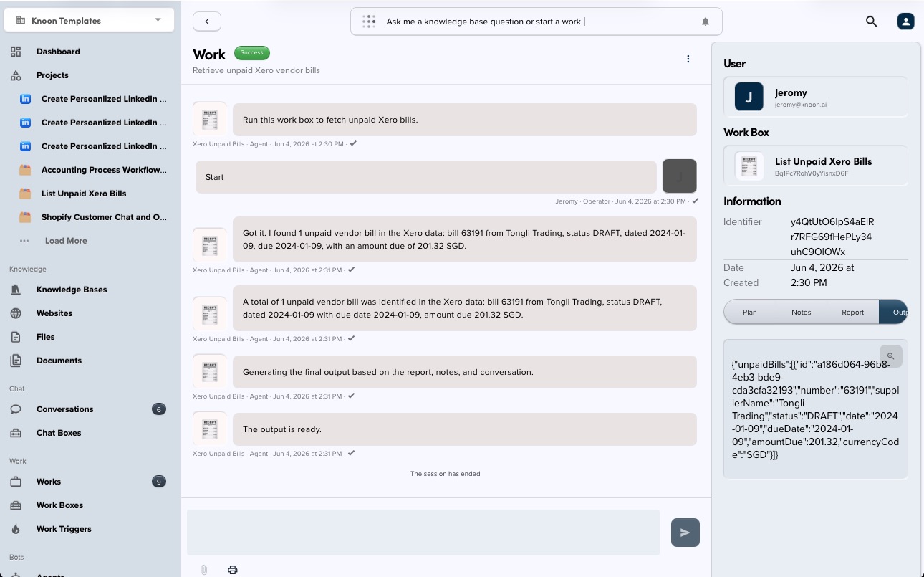
Task: Click the printer icon below message box
Action: point(233,570)
